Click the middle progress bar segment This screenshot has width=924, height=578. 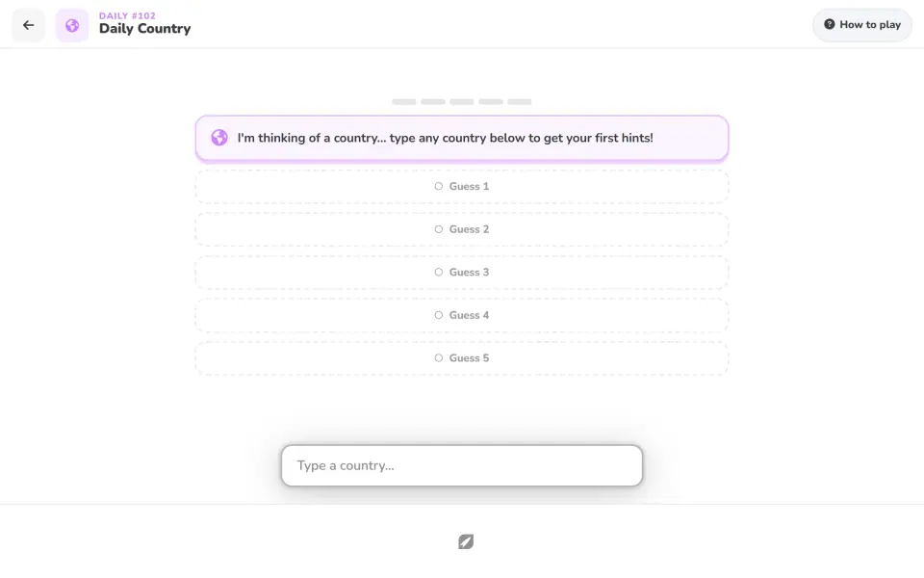pyautogui.click(x=462, y=101)
